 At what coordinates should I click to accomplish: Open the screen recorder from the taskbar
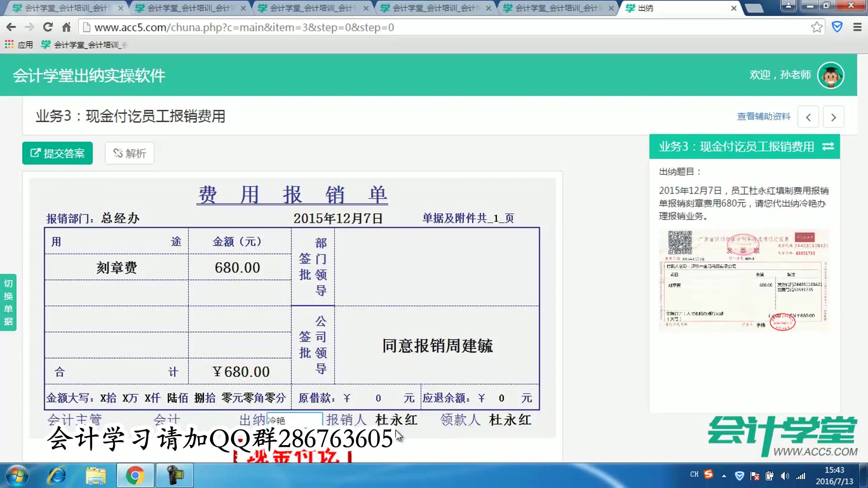(x=175, y=475)
